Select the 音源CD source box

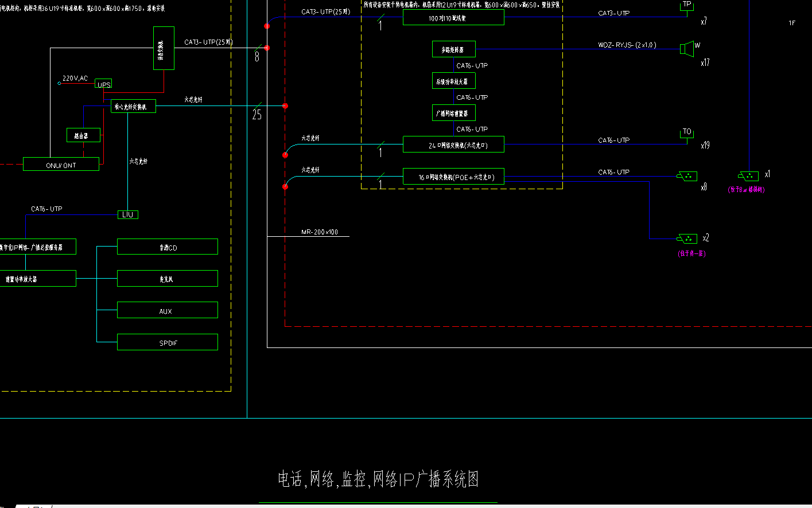(x=168, y=247)
